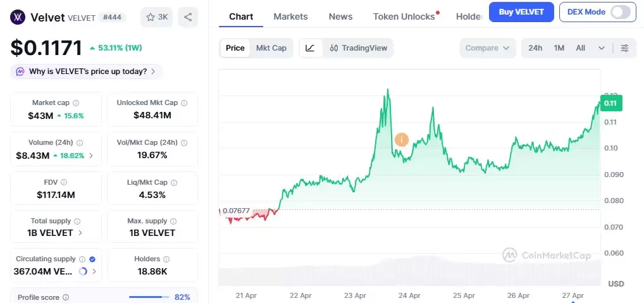The width and height of the screenshot is (644, 303).
Task: Open the Markets tab
Action: pyautogui.click(x=290, y=16)
